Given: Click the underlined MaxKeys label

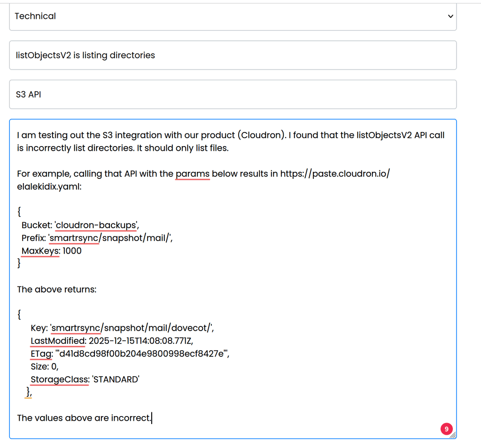Looking at the screenshot, I should pyautogui.click(x=40, y=251).
